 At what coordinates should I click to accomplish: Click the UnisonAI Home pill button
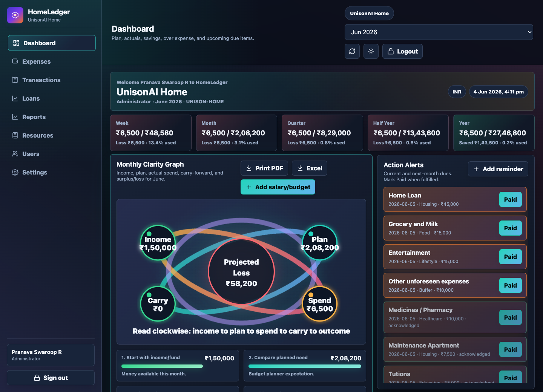(369, 13)
